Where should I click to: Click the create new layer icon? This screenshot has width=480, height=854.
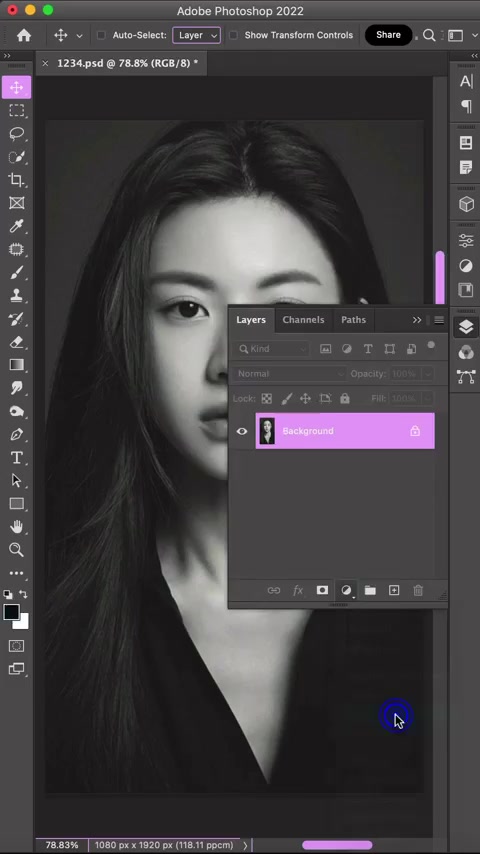click(x=394, y=590)
